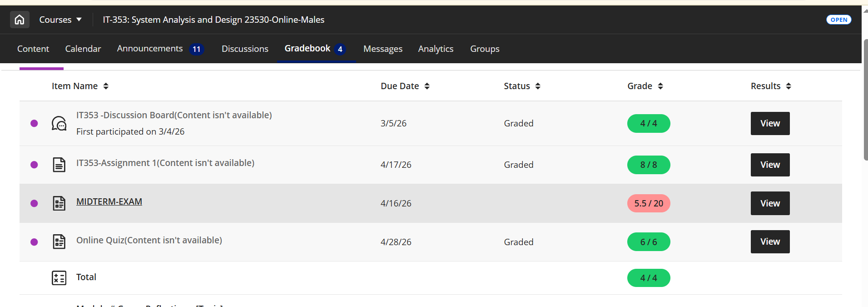Viewport: 868px width, 307px height.
Task: Click the Assignment 1 document icon
Action: coord(59,165)
